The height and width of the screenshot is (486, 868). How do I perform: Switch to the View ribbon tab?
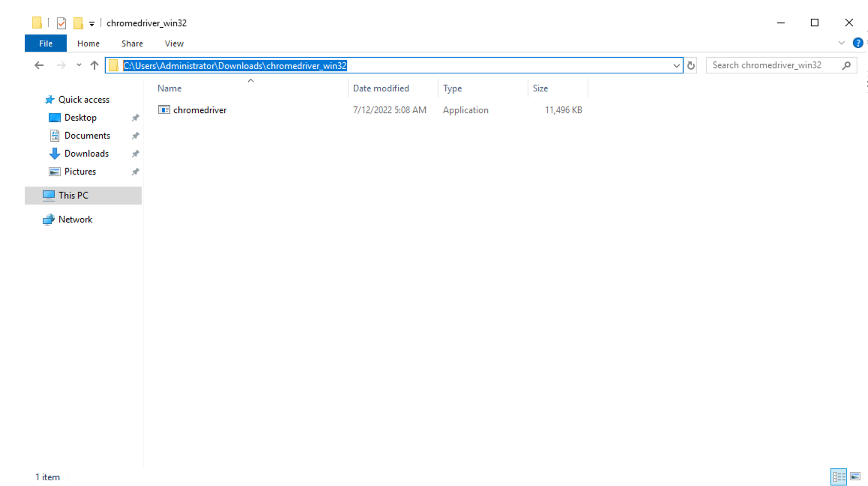174,43
